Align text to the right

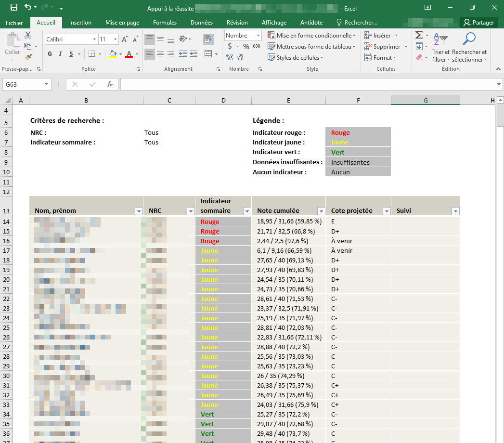[x=171, y=53]
